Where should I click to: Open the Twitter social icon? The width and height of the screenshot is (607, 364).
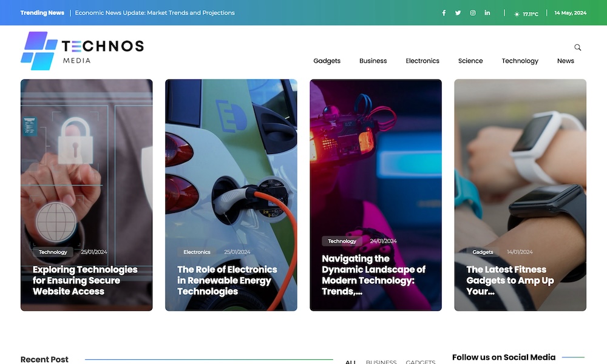pos(458,13)
